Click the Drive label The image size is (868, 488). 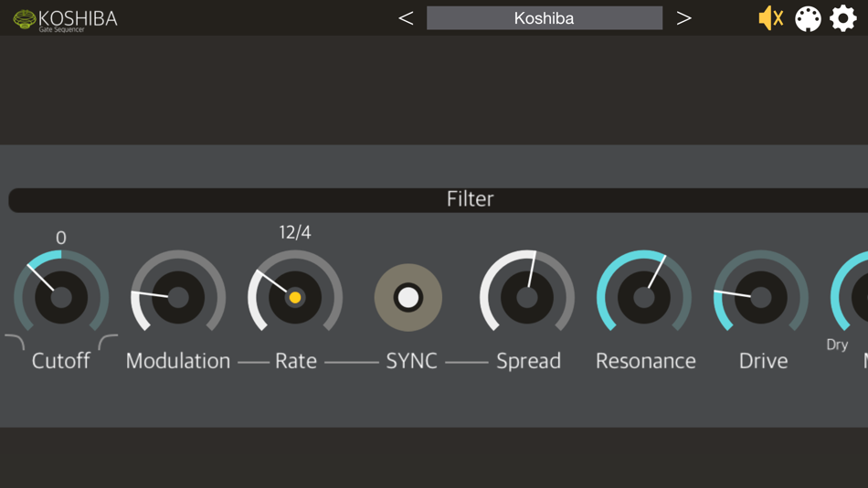[763, 361]
